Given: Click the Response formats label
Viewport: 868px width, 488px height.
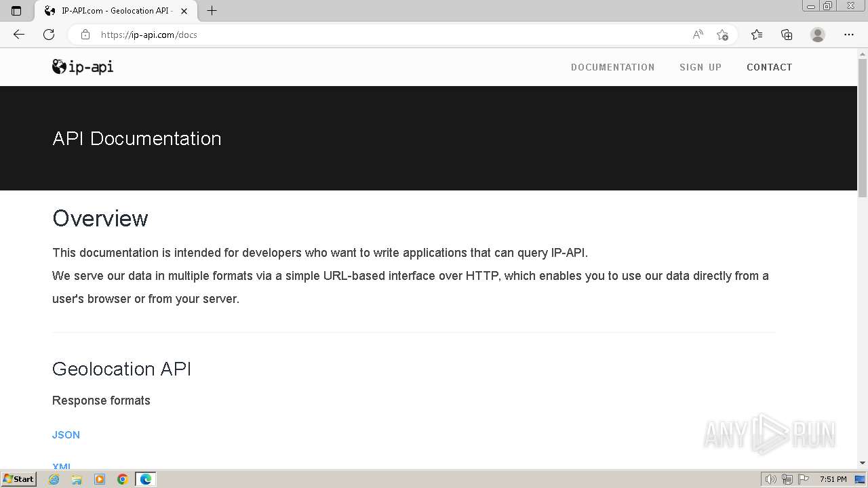Looking at the screenshot, I should [x=101, y=401].
